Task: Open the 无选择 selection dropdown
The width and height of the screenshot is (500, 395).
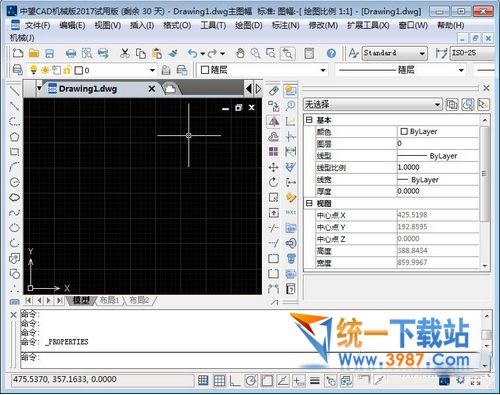Action: point(373,105)
